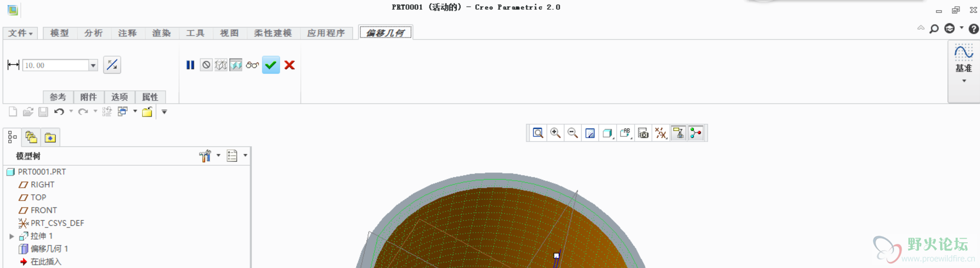Viewport: 980px width, 268px height.
Task: Click the zoom in magnifier
Action: (555, 133)
